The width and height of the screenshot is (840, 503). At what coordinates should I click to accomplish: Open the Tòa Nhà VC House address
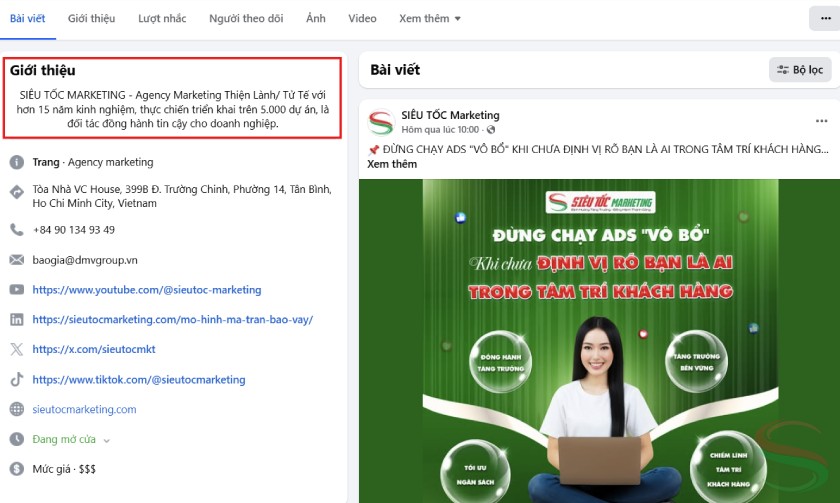tap(182, 196)
